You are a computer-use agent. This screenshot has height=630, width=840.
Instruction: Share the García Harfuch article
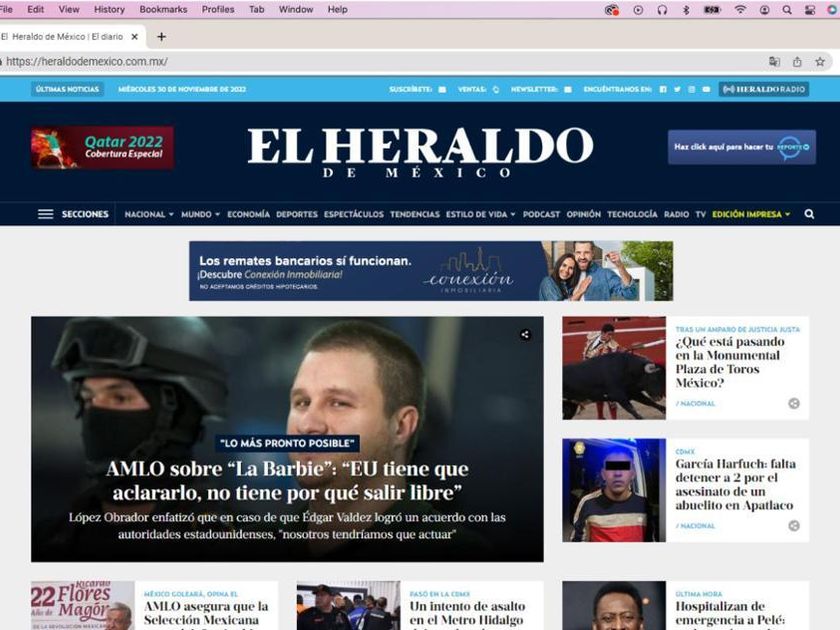(794, 526)
